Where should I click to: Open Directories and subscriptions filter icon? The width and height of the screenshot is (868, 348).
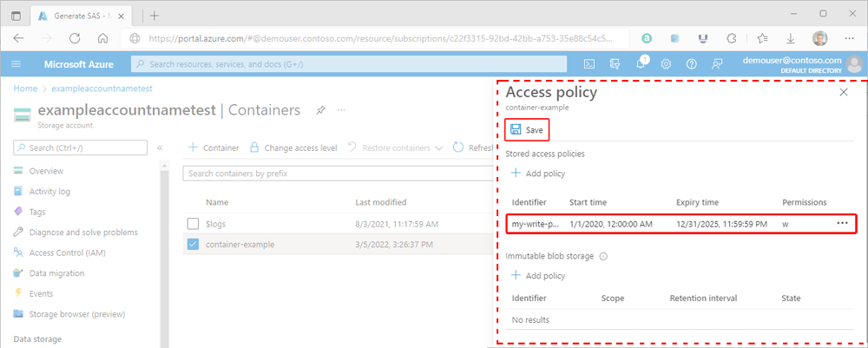point(615,64)
